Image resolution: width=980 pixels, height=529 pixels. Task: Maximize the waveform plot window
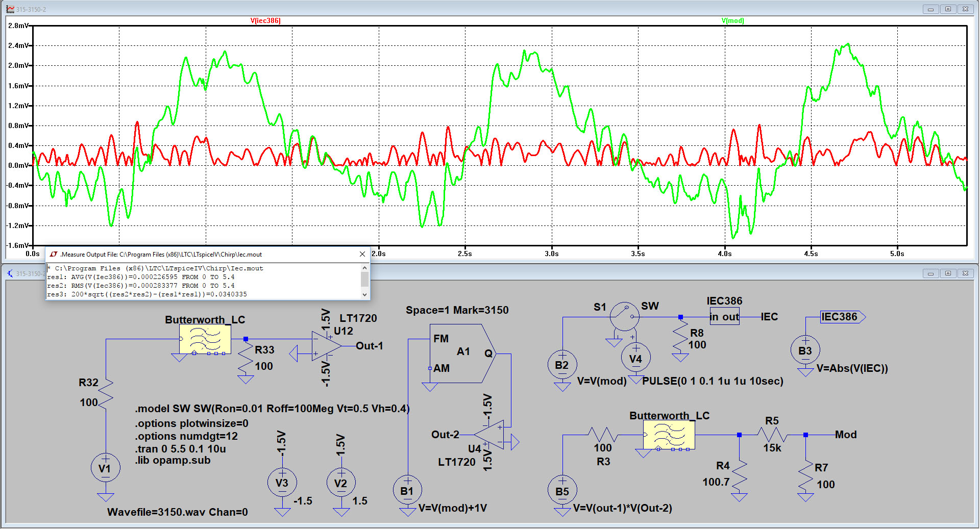(x=948, y=9)
